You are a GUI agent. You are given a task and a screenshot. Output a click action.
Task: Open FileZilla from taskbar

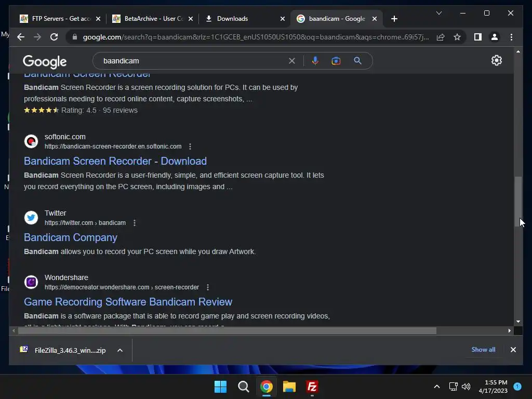click(312, 387)
